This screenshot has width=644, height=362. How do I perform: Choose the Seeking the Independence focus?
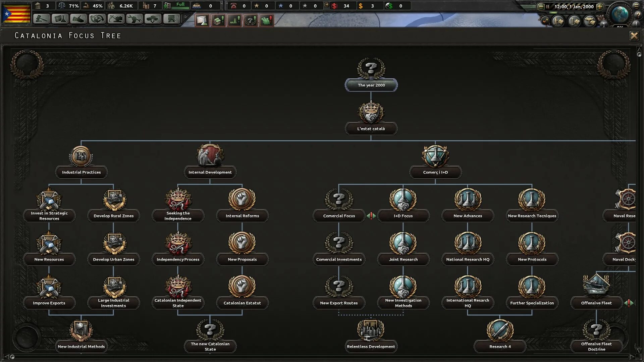click(178, 205)
